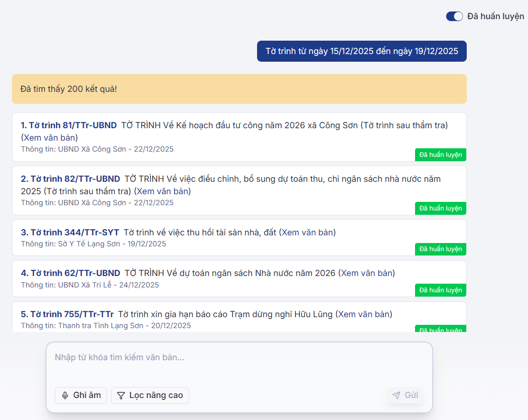
Task: Select the Tờ trình 755/TTr-TTr title
Action: point(67,314)
